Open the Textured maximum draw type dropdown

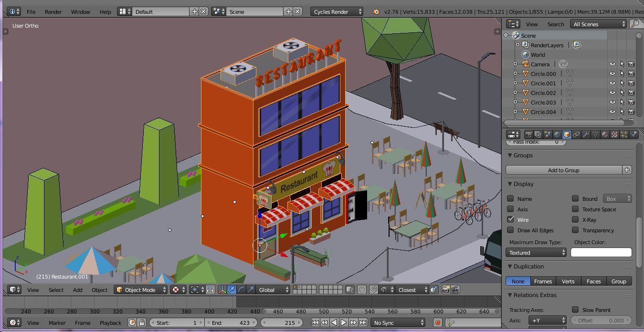tap(536, 252)
